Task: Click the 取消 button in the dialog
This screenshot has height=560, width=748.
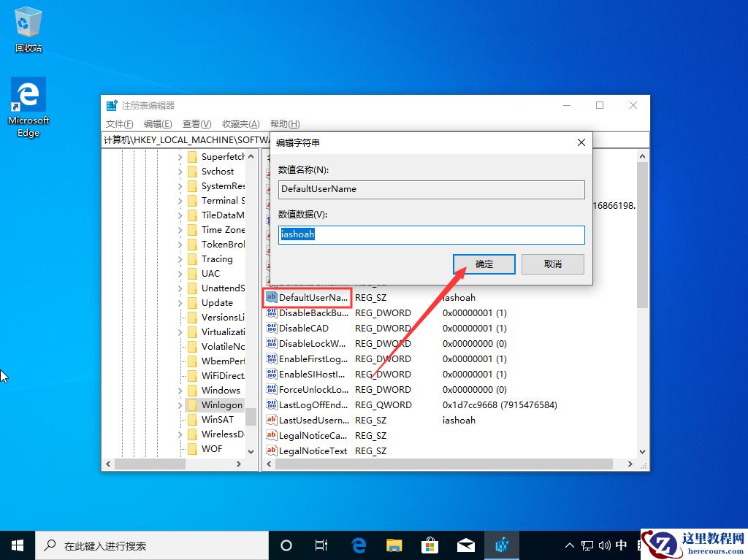Action: [552, 264]
